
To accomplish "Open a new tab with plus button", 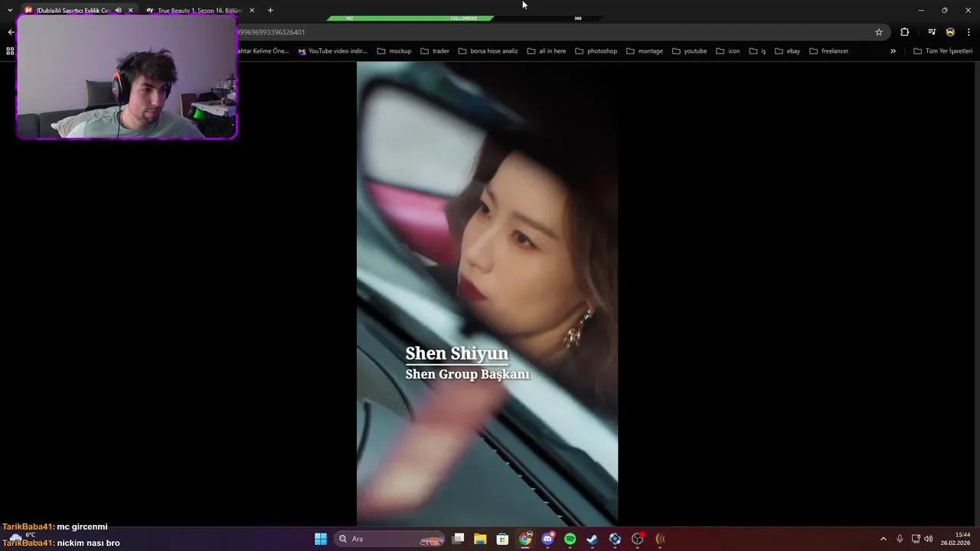I will click(270, 10).
